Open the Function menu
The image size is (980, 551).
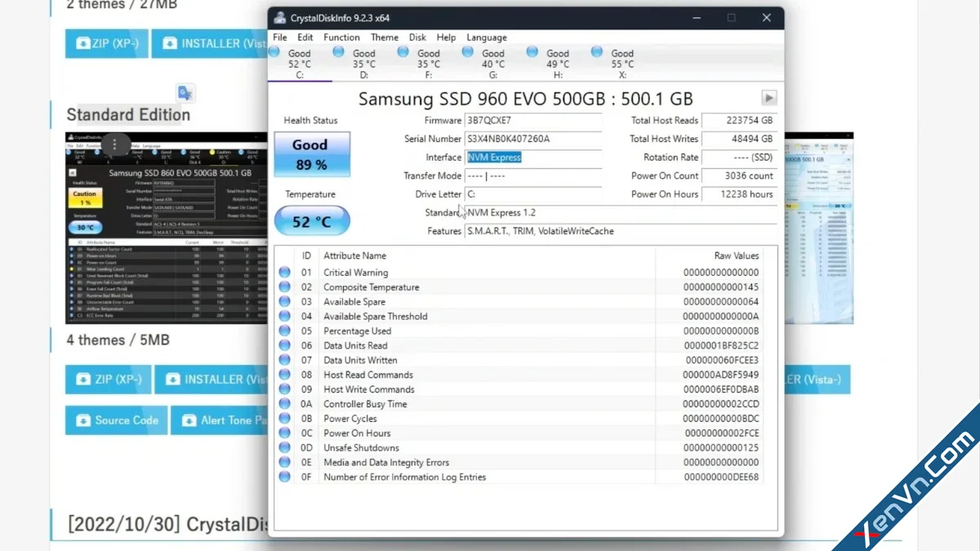pos(341,38)
